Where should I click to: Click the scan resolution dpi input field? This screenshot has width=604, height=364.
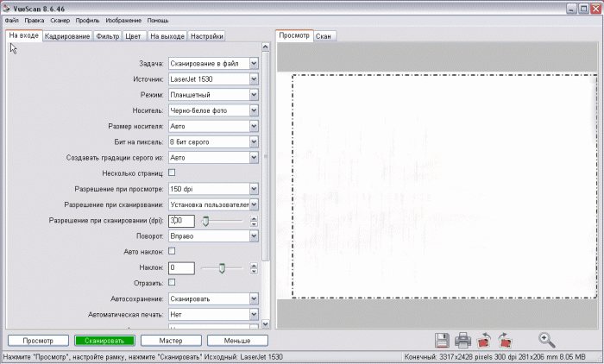click(181, 220)
